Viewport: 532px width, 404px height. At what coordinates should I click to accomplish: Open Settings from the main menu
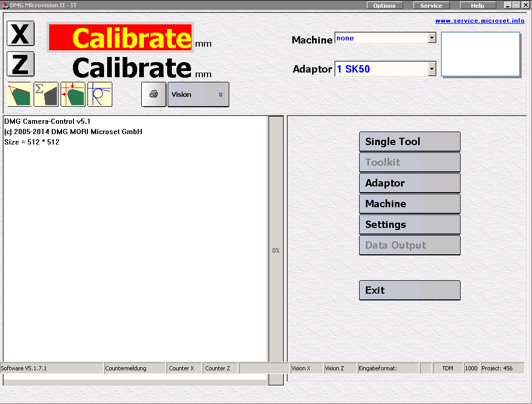(x=409, y=224)
